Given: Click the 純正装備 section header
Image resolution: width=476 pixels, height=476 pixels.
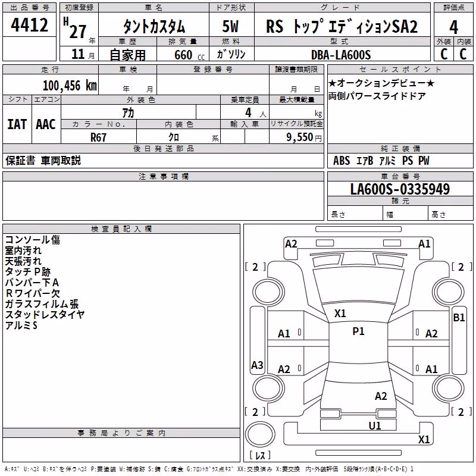Looking at the screenshot, I should [400, 148].
